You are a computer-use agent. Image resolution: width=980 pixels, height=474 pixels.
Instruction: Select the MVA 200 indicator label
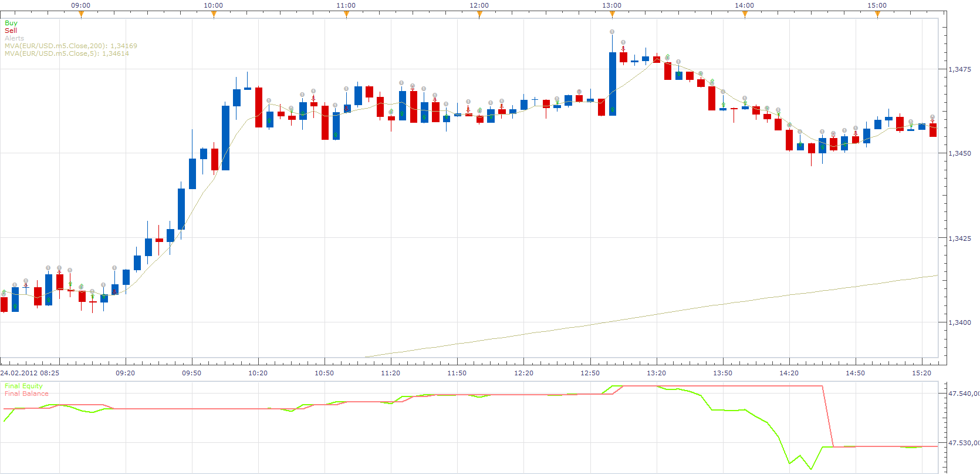71,46
